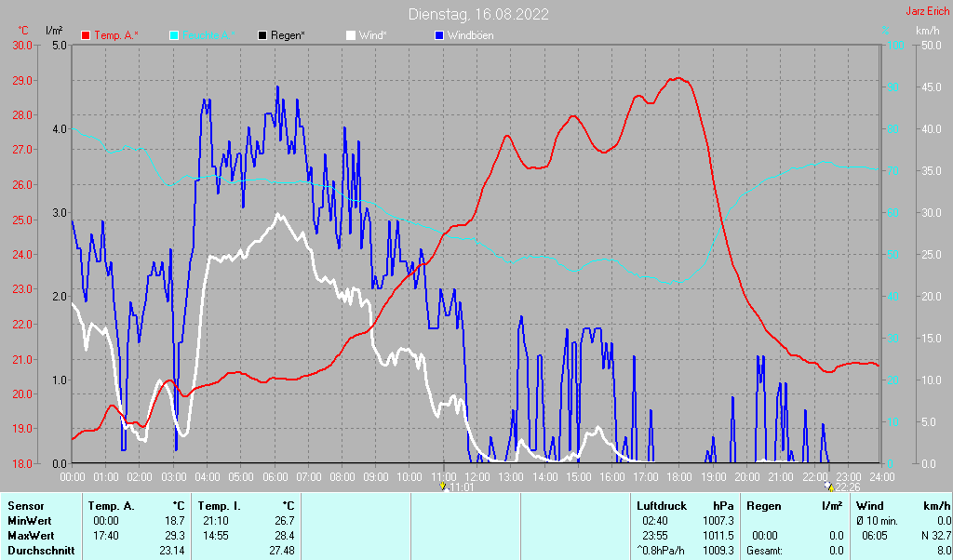
Task: Click the 18:00 label on the time axis
Action: (679, 475)
